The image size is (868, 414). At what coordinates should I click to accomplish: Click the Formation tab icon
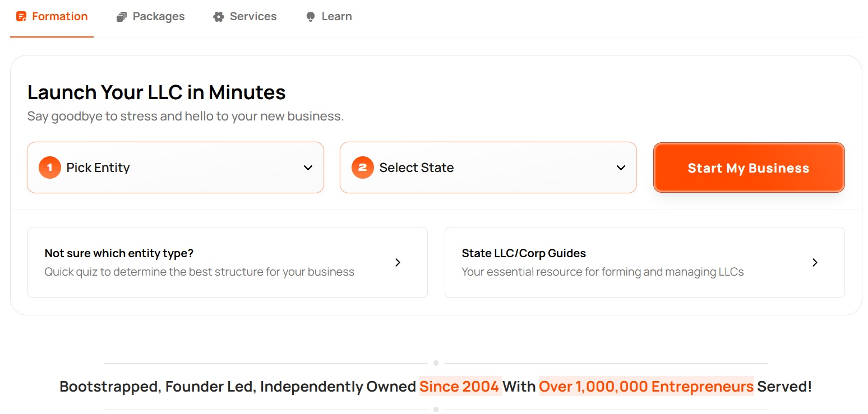(21, 17)
